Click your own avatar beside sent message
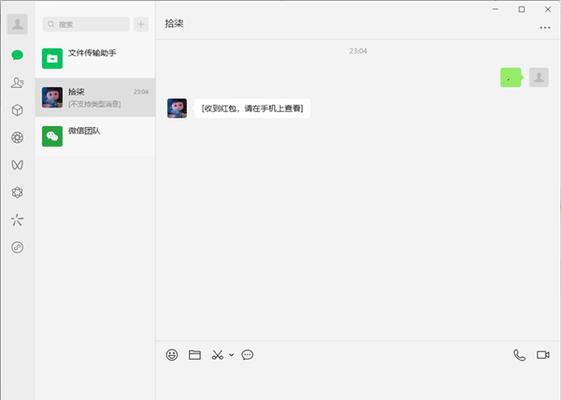561x400 pixels. 539,77
